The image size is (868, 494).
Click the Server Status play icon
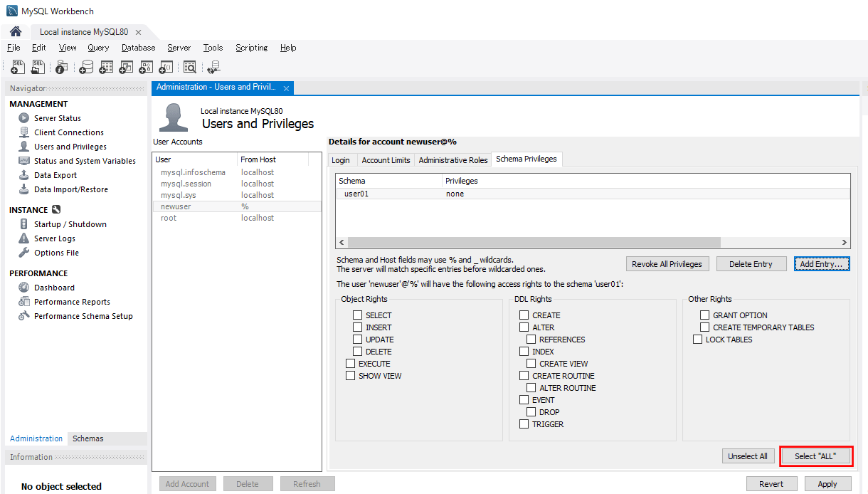(x=23, y=118)
